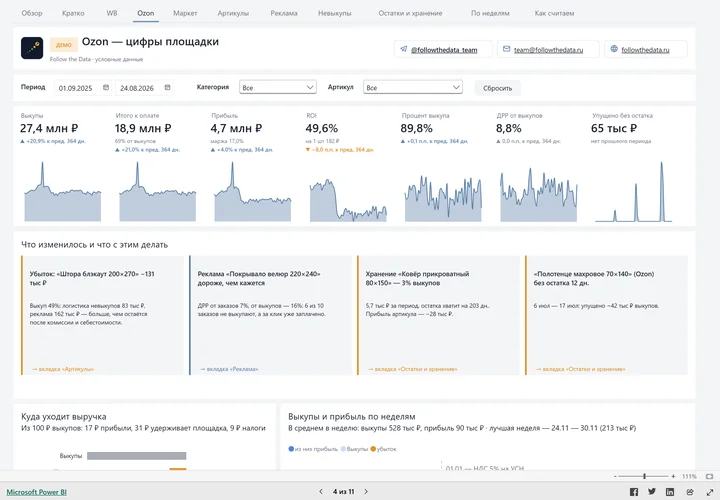720x500 pixels.
Task: Click the Выкупы sparkline chart
Action: pyautogui.click(x=62, y=192)
